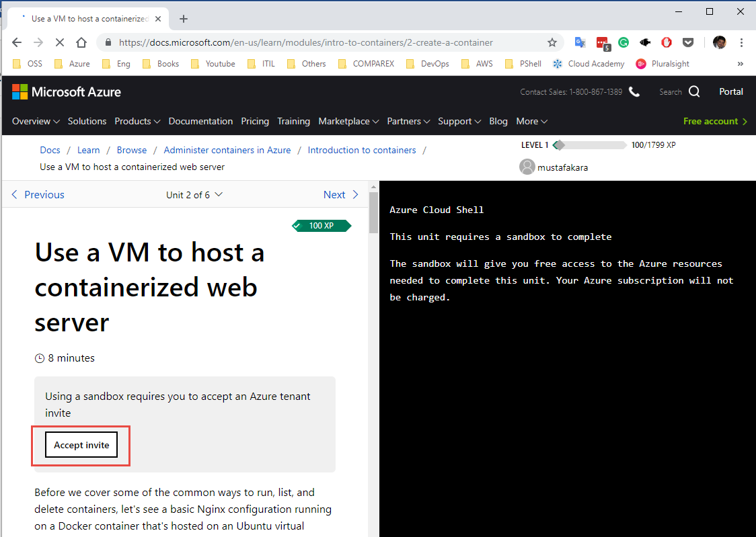756x537 pixels.
Task: Click the Search magnifier icon
Action: (x=694, y=91)
